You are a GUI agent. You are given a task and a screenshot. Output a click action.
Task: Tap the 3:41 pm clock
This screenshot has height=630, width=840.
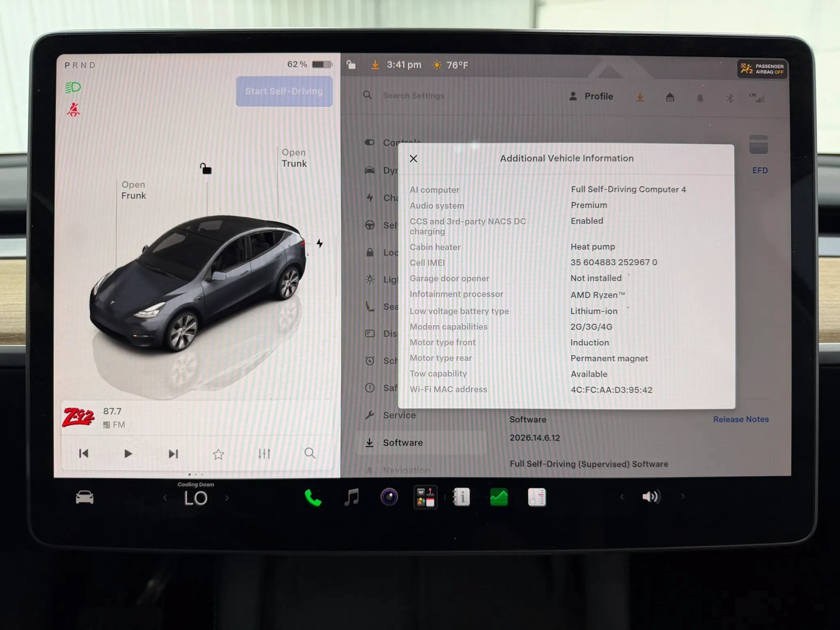(404, 65)
